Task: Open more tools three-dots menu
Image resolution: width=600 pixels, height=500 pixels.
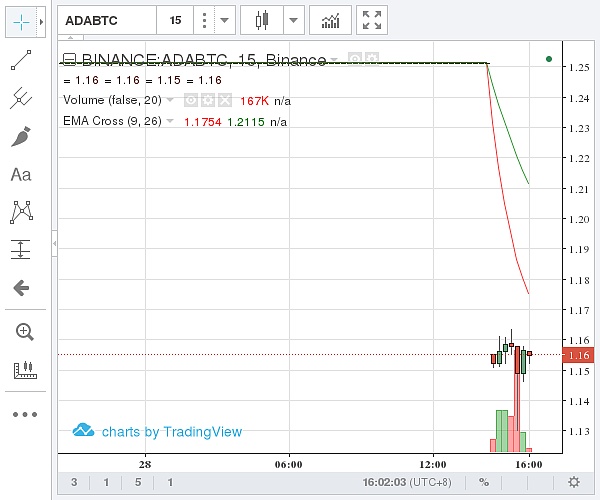Action: (x=25, y=414)
